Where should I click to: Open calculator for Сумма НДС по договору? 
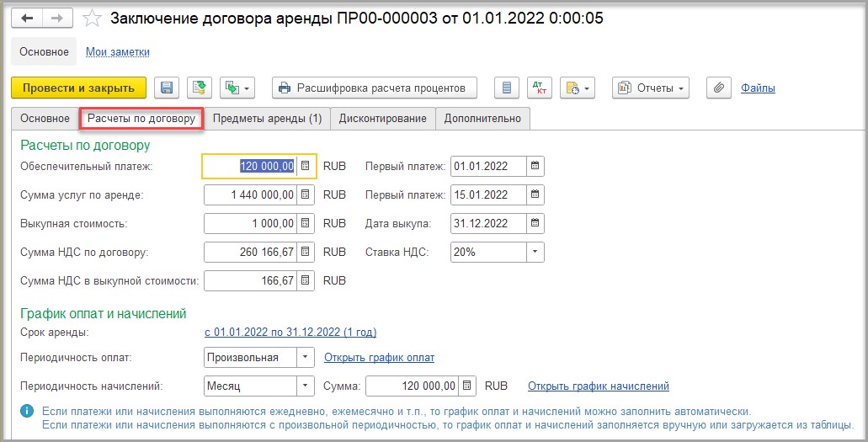pyautogui.click(x=305, y=252)
